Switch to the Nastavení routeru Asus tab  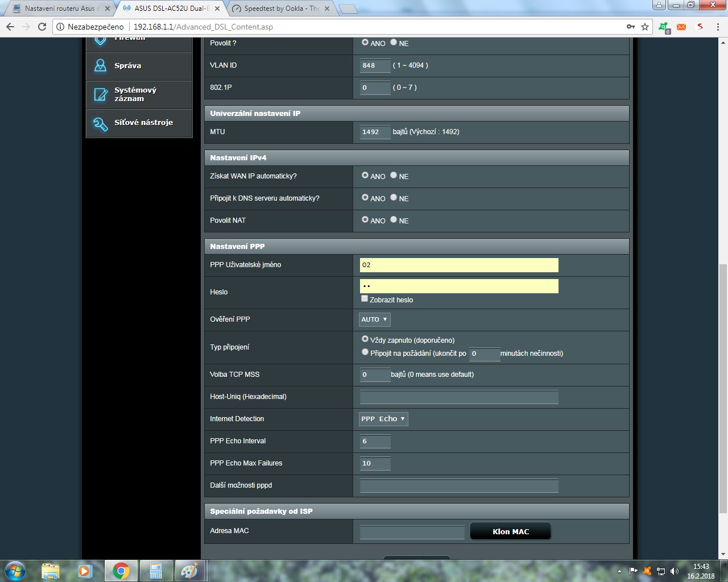point(60,9)
